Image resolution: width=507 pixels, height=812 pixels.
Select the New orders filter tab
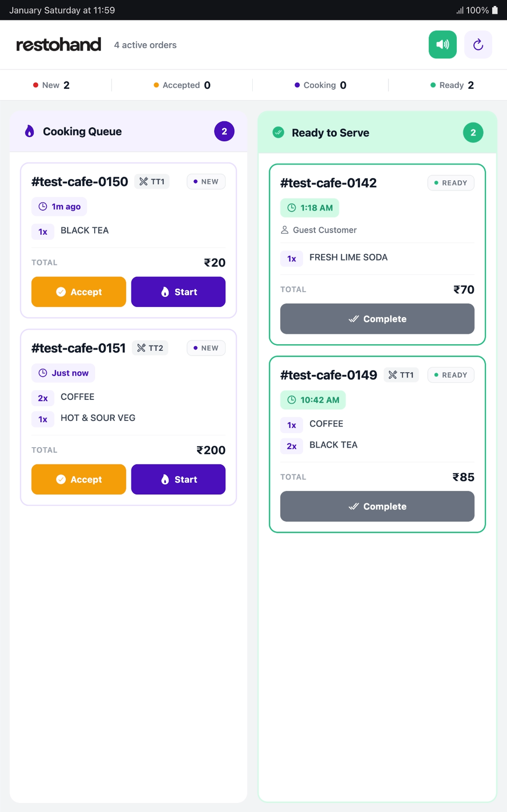coord(51,85)
